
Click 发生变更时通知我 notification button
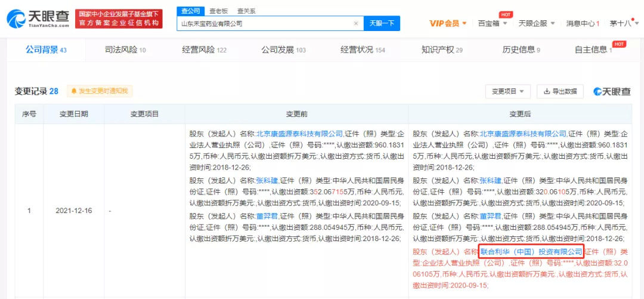pyautogui.click(x=100, y=91)
